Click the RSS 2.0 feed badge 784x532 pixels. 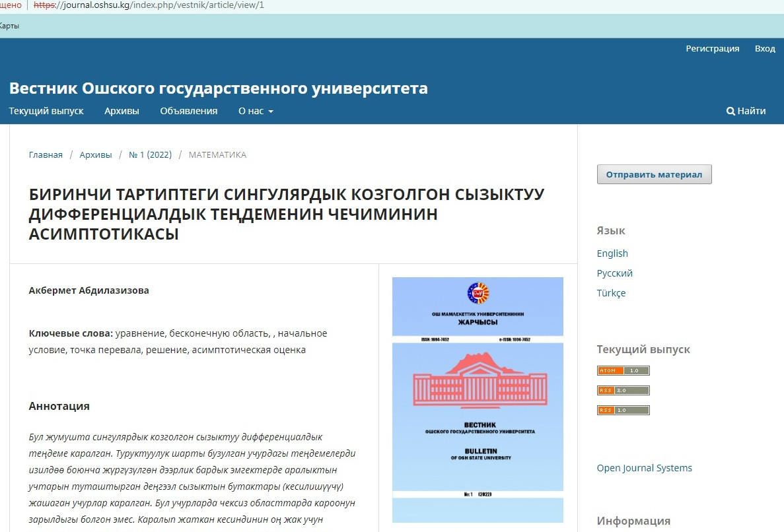click(623, 390)
